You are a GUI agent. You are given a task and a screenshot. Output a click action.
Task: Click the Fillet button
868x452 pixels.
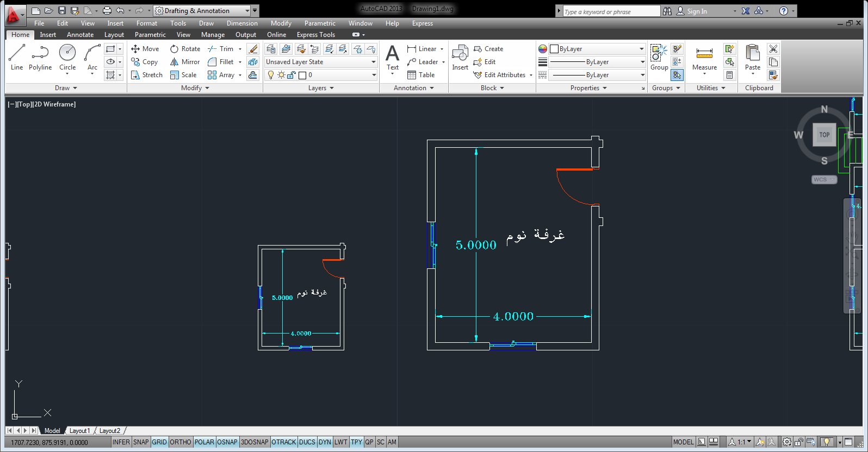(x=221, y=62)
